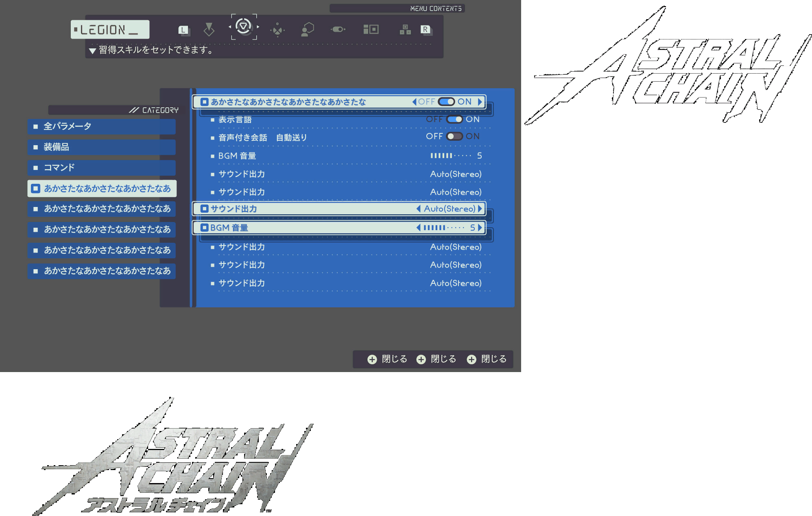Click the LEGION title label
This screenshot has height=516, width=812.
[110, 30]
